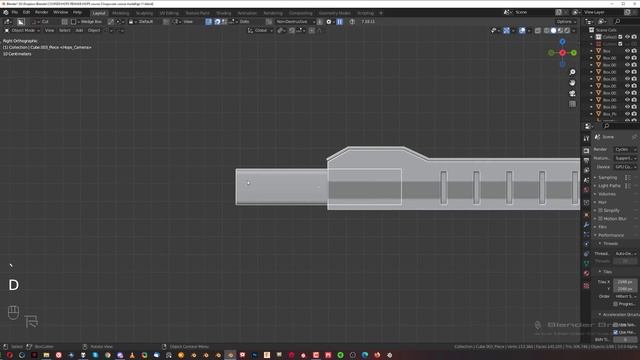
Task: Select Scene Collection in outliner
Action: click(x=606, y=30)
